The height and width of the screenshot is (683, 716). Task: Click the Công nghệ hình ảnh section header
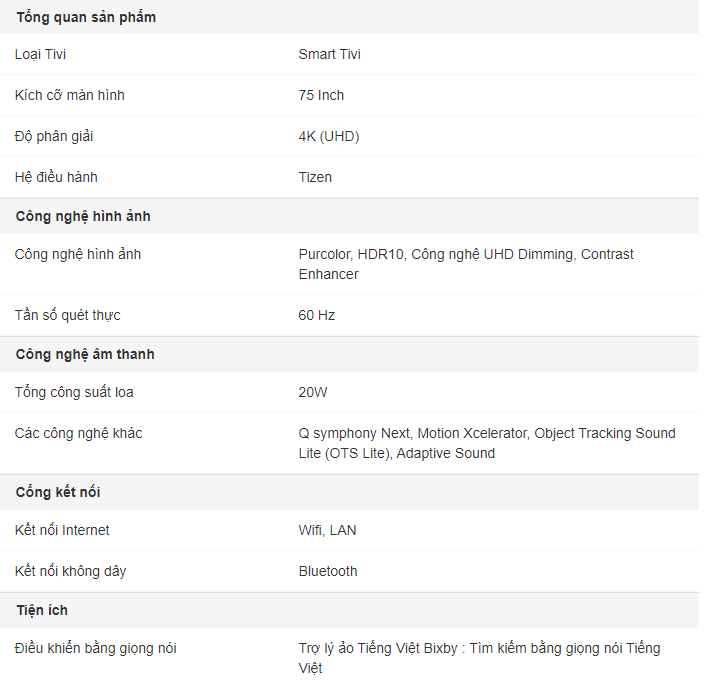(x=83, y=216)
